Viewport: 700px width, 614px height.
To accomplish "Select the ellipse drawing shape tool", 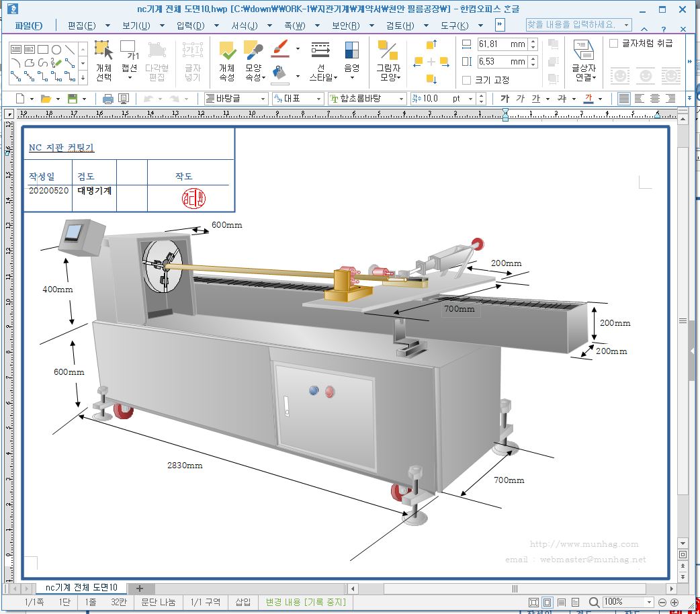I will coord(56,49).
